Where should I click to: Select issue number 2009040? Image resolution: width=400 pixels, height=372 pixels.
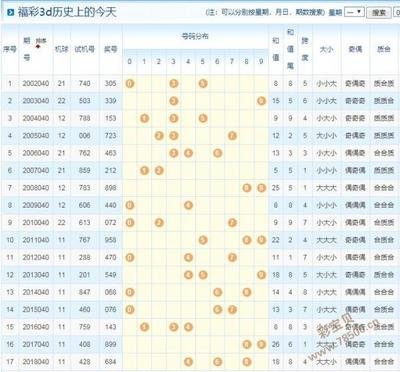coord(36,205)
